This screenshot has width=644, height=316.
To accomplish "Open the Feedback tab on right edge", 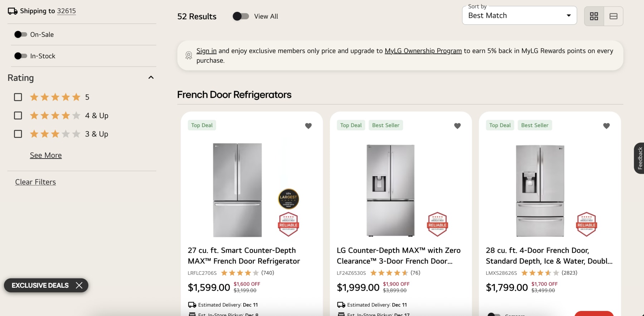I will [x=639, y=158].
